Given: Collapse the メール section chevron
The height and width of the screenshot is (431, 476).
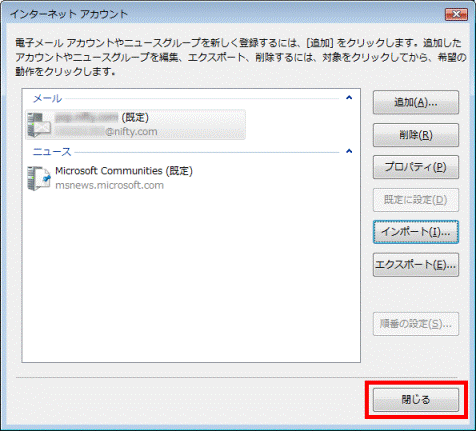Looking at the screenshot, I should click(x=349, y=98).
